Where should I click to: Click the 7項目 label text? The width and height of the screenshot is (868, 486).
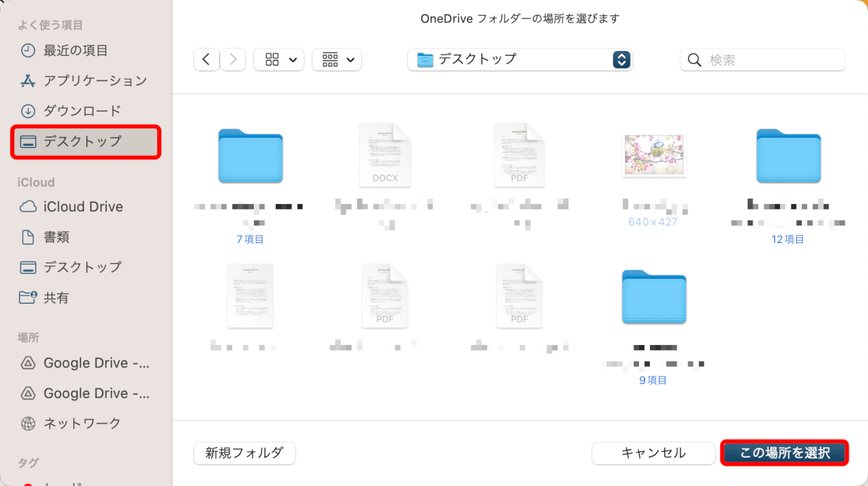pyautogui.click(x=250, y=239)
